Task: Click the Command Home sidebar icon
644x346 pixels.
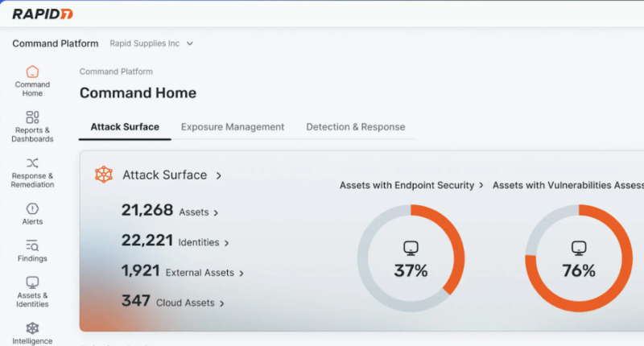Action: click(32, 72)
